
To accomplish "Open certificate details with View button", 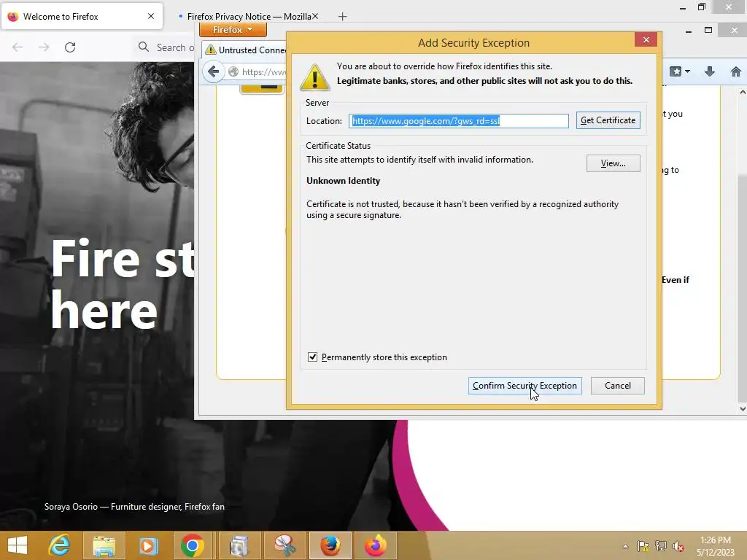I will click(x=613, y=163).
